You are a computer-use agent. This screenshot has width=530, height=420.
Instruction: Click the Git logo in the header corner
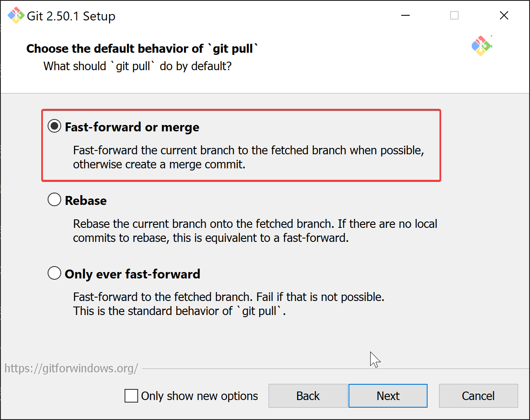coord(481,46)
